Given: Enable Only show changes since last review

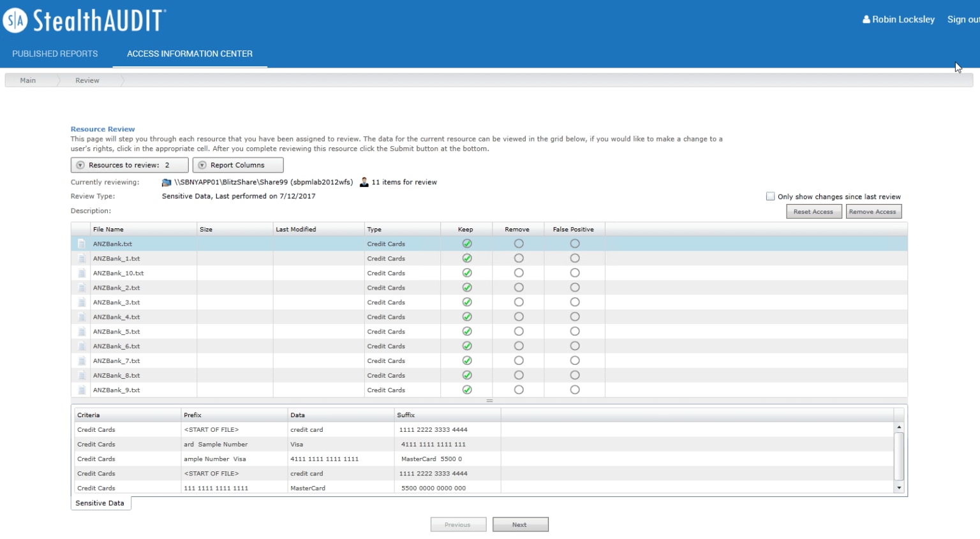Looking at the screenshot, I should tap(770, 196).
